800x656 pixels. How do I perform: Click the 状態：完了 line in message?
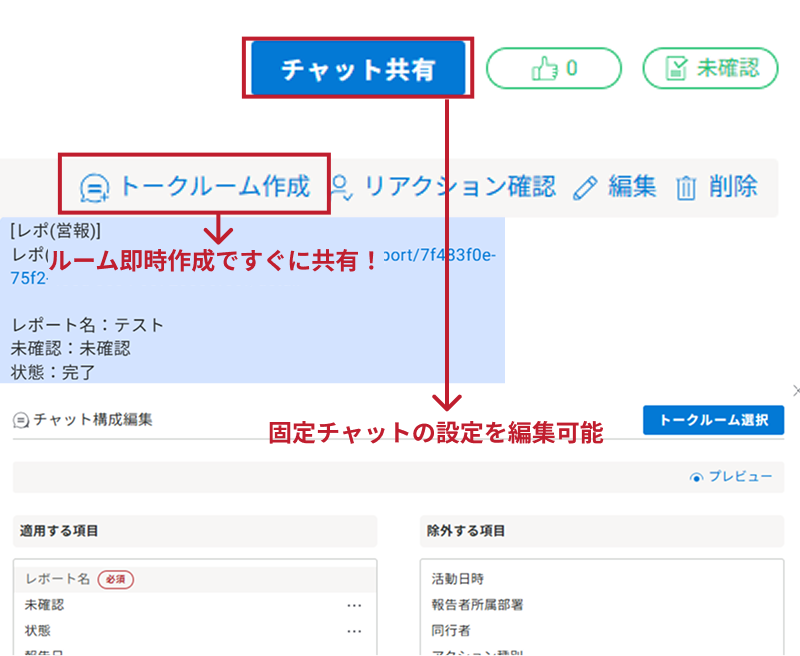point(53,372)
